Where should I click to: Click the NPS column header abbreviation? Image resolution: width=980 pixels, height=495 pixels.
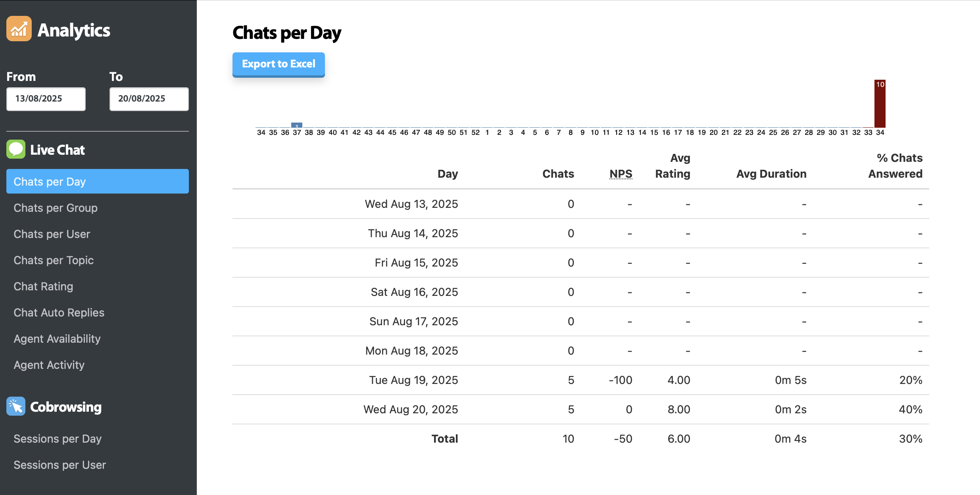pos(621,174)
